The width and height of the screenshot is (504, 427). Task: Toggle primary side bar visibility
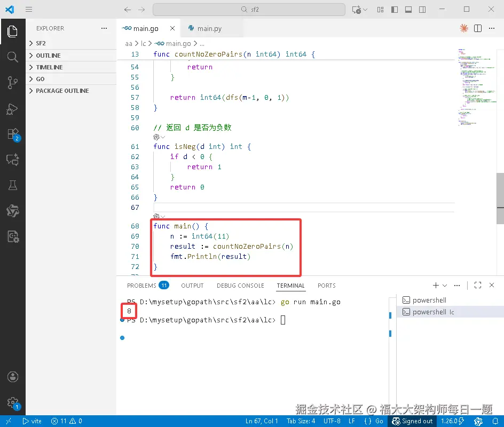coord(395,10)
